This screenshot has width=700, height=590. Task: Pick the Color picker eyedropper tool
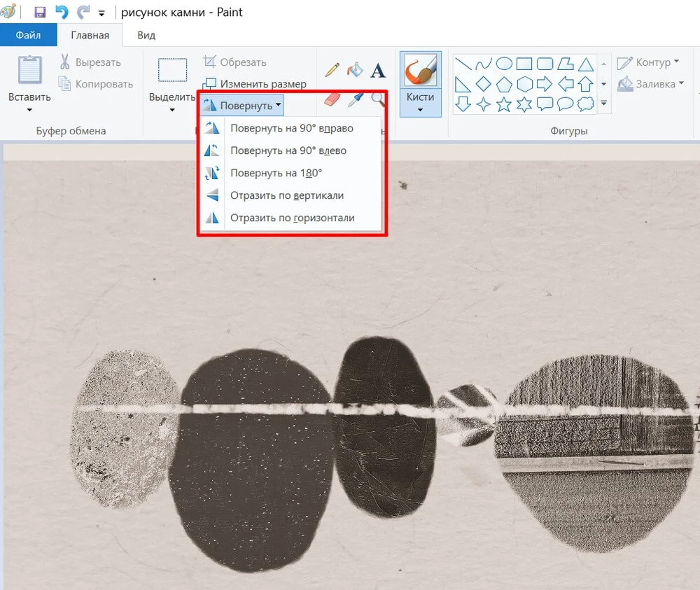(356, 99)
